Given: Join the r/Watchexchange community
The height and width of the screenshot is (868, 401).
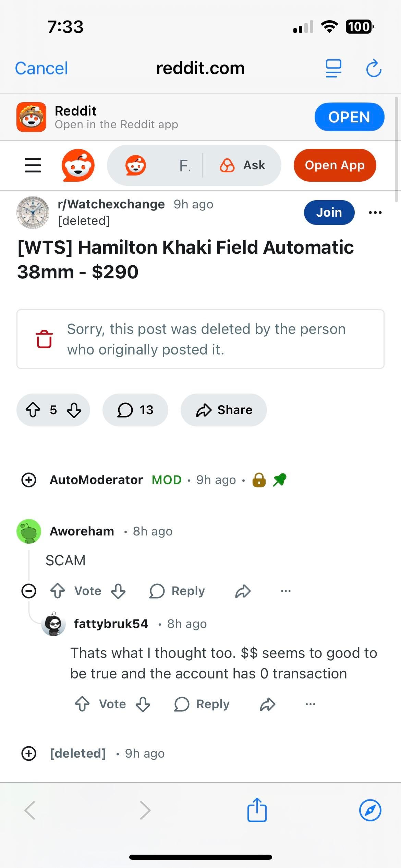Looking at the screenshot, I should (x=329, y=213).
